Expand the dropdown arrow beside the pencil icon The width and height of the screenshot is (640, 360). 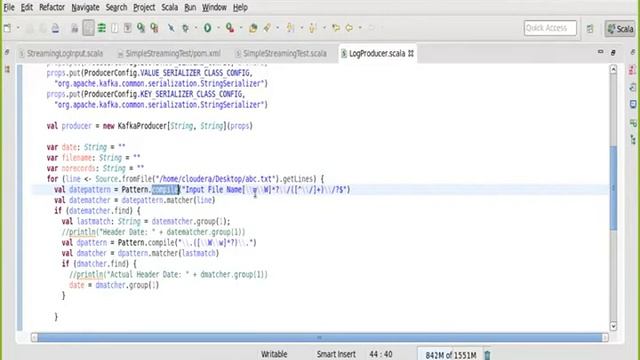point(278,28)
